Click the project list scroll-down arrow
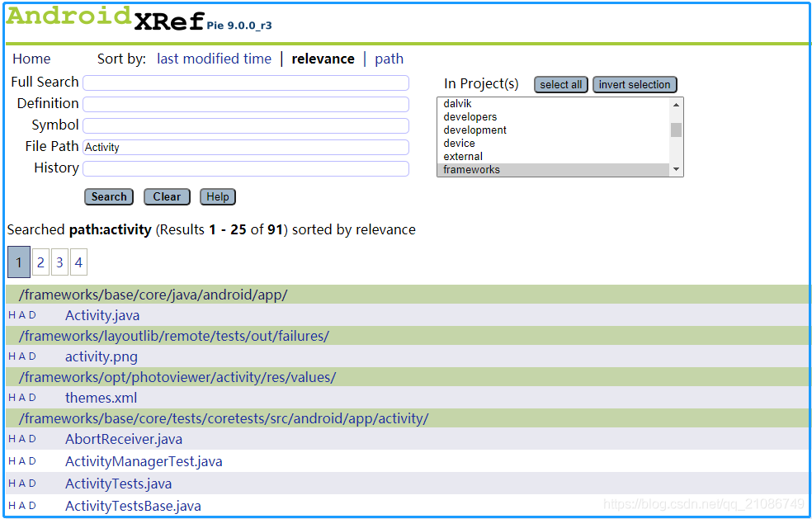Screen dimensions: 812x519 (676, 169)
